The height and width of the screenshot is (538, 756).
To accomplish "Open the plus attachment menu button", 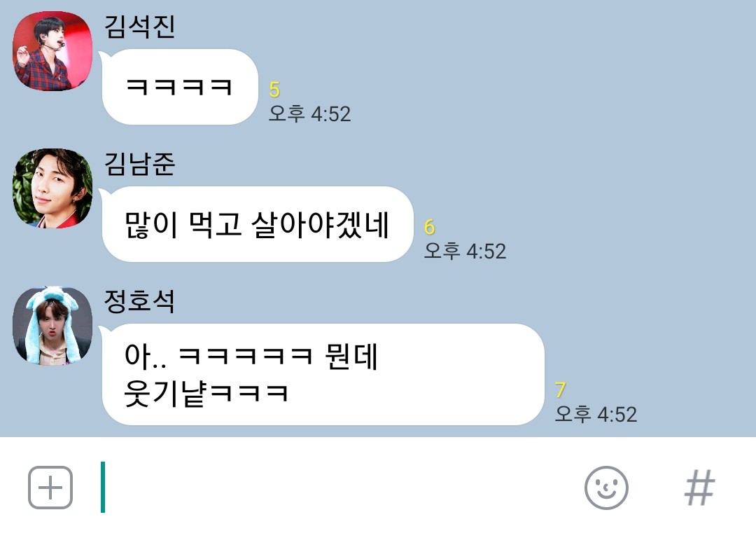I will pyautogui.click(x=50, y=488).
